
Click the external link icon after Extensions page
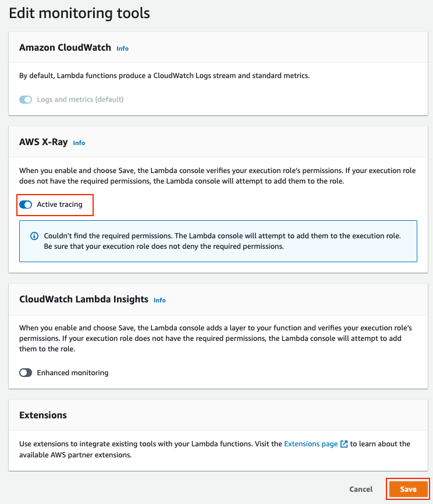(344, 444)
